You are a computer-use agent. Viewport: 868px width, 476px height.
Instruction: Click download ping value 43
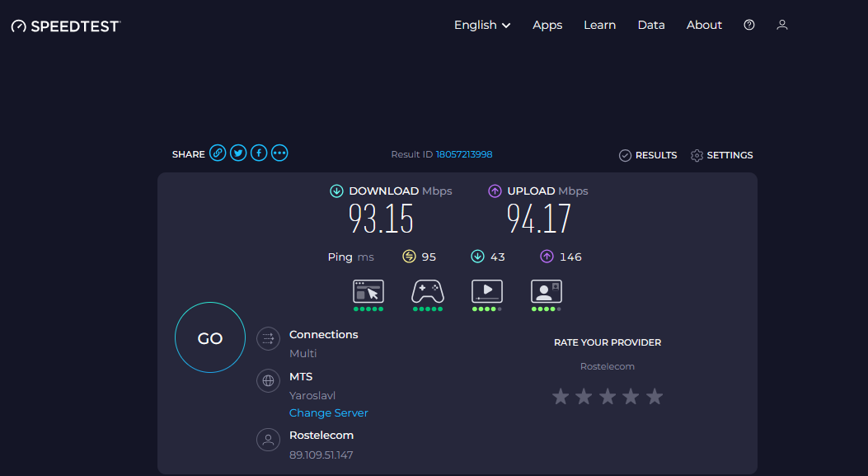[x=498, y=257]
